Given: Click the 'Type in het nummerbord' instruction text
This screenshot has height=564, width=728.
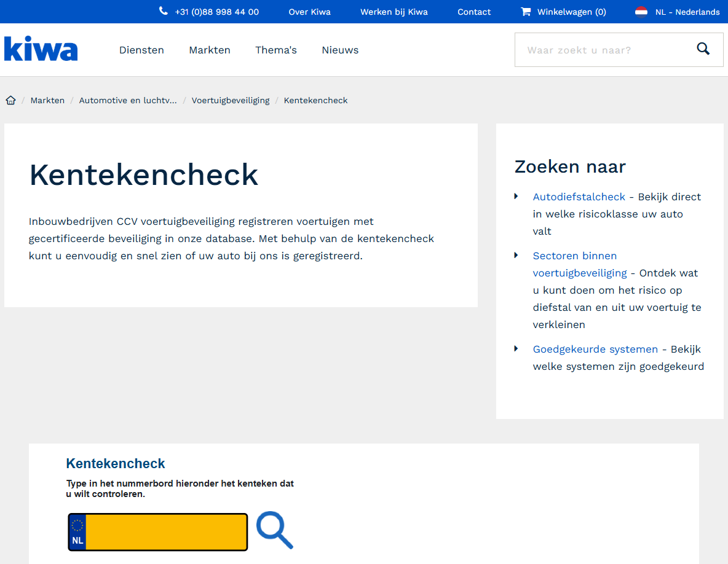Looking at the screenshot, I should (x=180, y=488).
